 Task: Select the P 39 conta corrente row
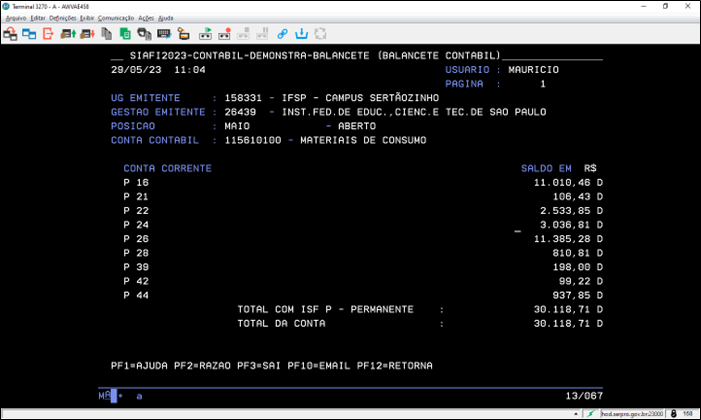click(x=363, y=267)
